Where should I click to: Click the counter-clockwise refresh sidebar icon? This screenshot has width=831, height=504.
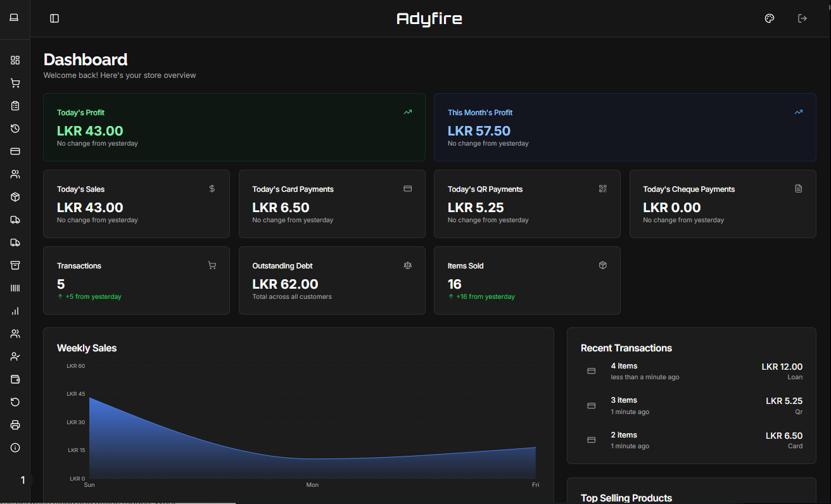coord(15,402)
